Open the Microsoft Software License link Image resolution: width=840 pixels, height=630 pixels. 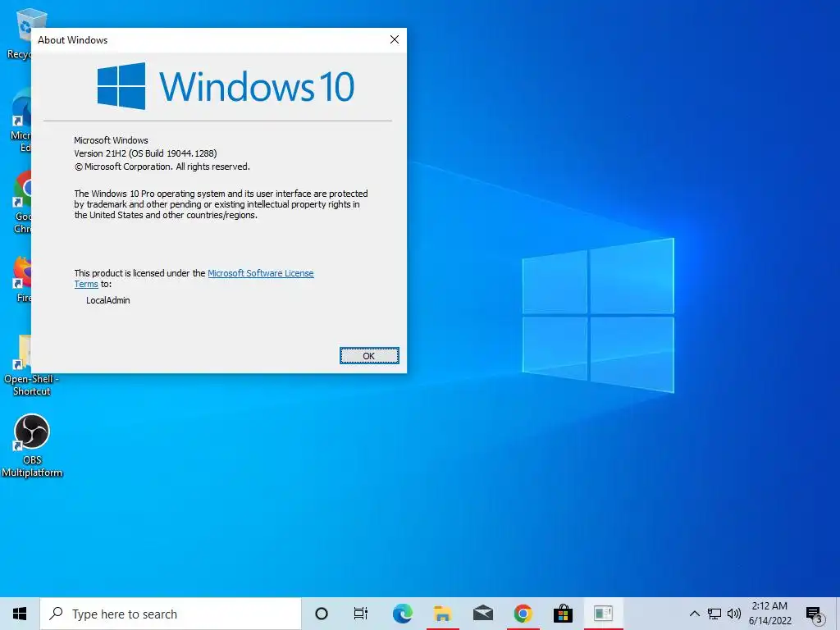pos(260,273)
